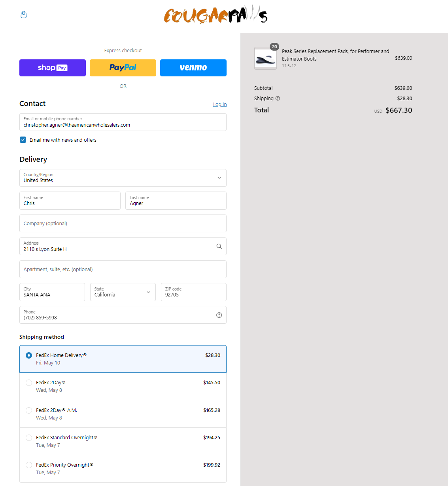Uncheck Email me with news and offers
448x486 pixels.
23,140
